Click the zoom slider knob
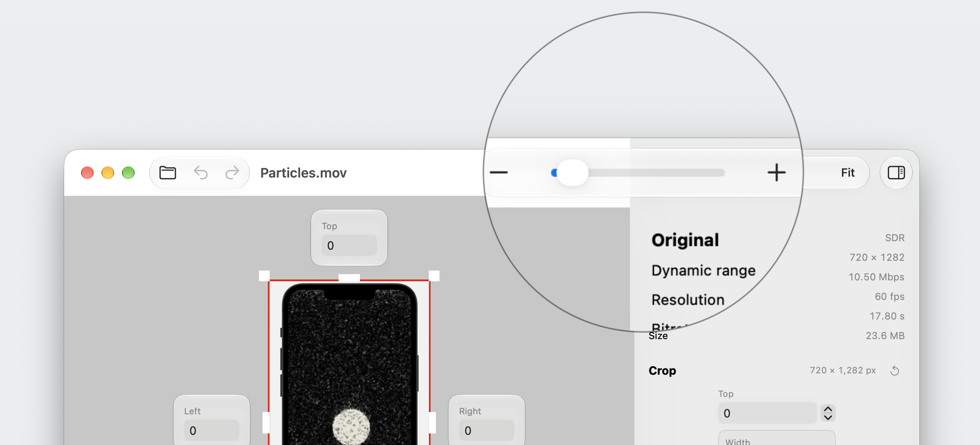The width and height of the screenshot is (980, 445). (x=572, y=173)
